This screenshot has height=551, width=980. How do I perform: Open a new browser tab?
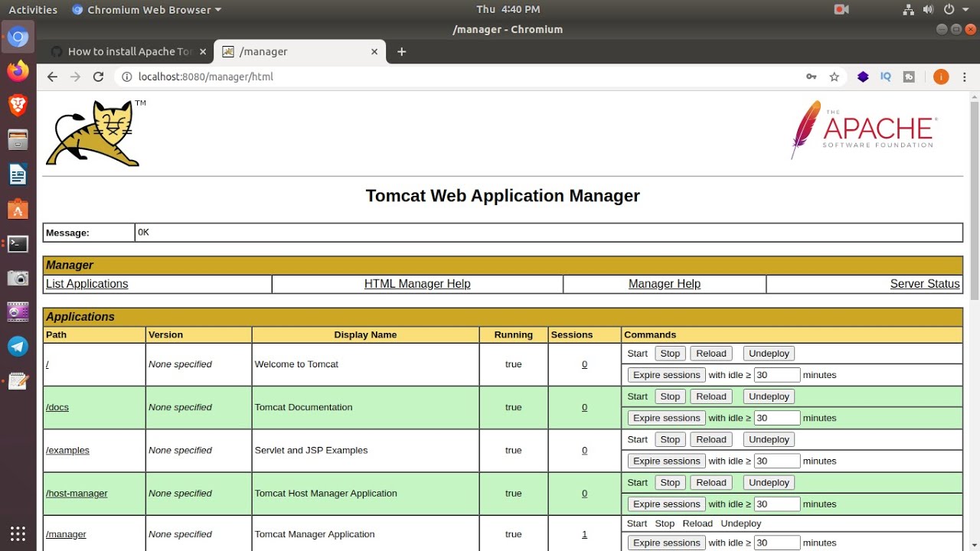click(401, 51)
